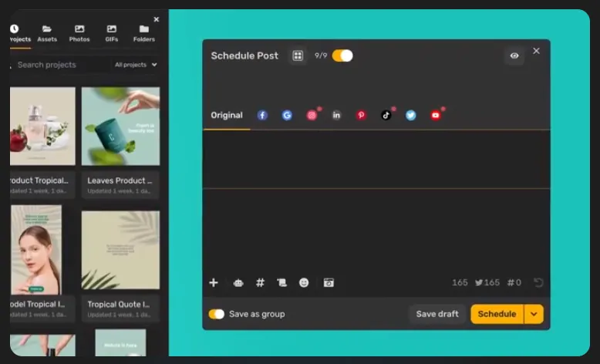Select the Model Tropical thumbnail
Screen dimensions: 600x364
36,250
